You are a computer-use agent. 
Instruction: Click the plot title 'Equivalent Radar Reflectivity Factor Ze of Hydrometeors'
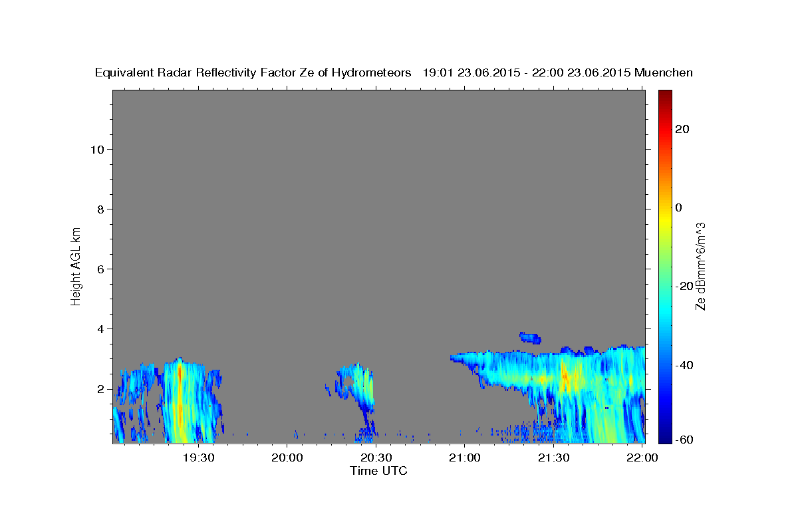pos(253,73)
